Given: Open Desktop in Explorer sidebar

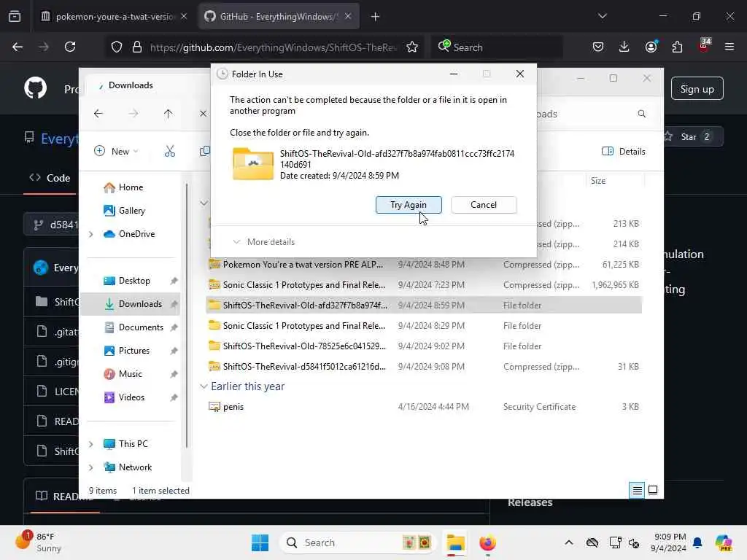Looking at the screenshot, I should pyautogui.click(x=127, y=281).
